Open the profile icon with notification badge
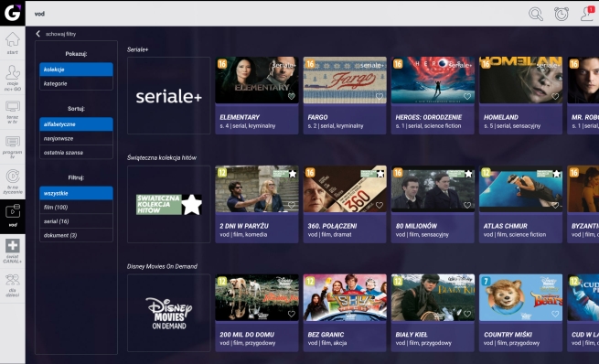The height and width of the screenshot is (364, 599). pyautogui.click(x=587, y=14)
